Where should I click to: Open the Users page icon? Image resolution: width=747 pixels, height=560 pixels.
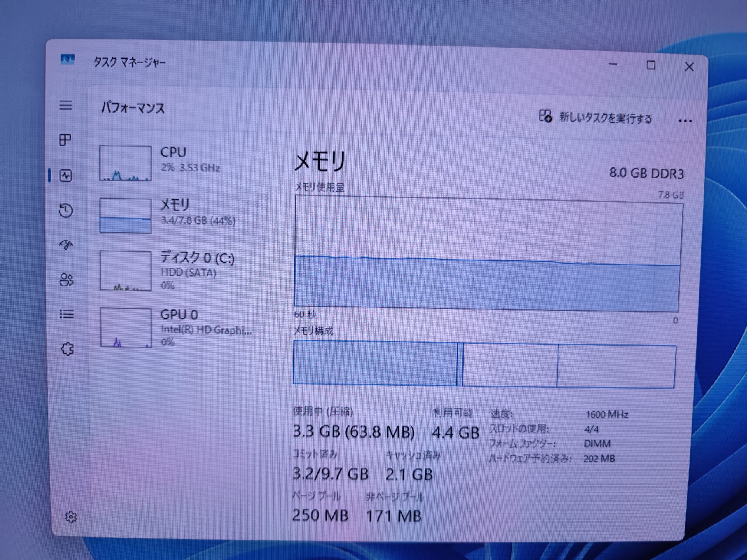point(66,279)
